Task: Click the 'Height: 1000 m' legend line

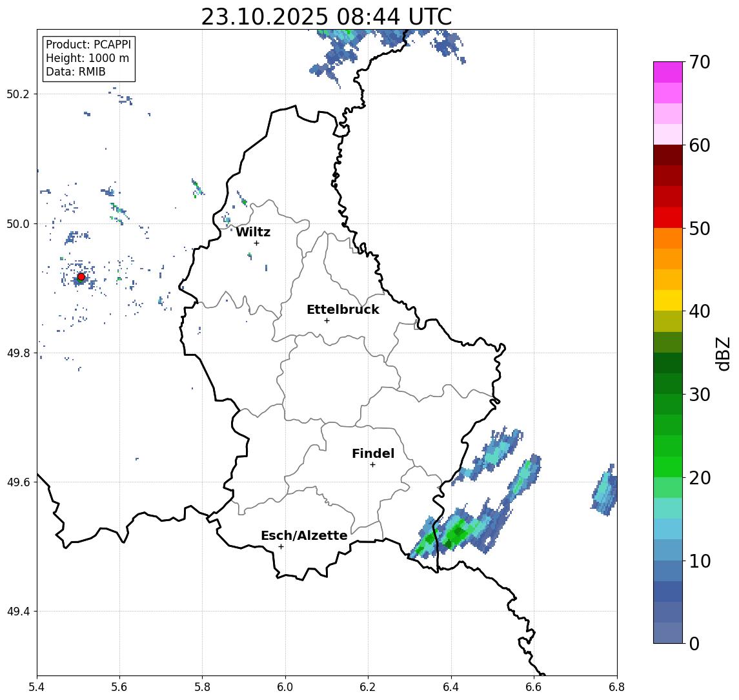Action: [87, 58]
